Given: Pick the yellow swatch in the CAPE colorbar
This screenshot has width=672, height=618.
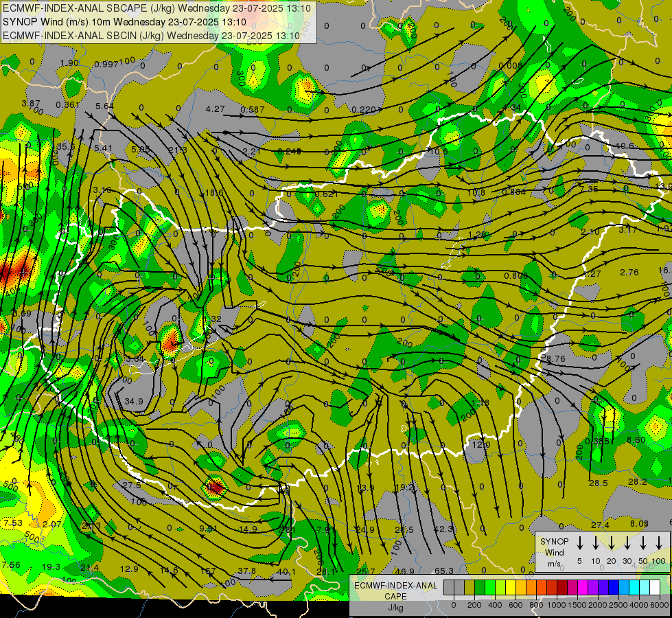Looking at the screenshot, I should click(x=511, y=587).
